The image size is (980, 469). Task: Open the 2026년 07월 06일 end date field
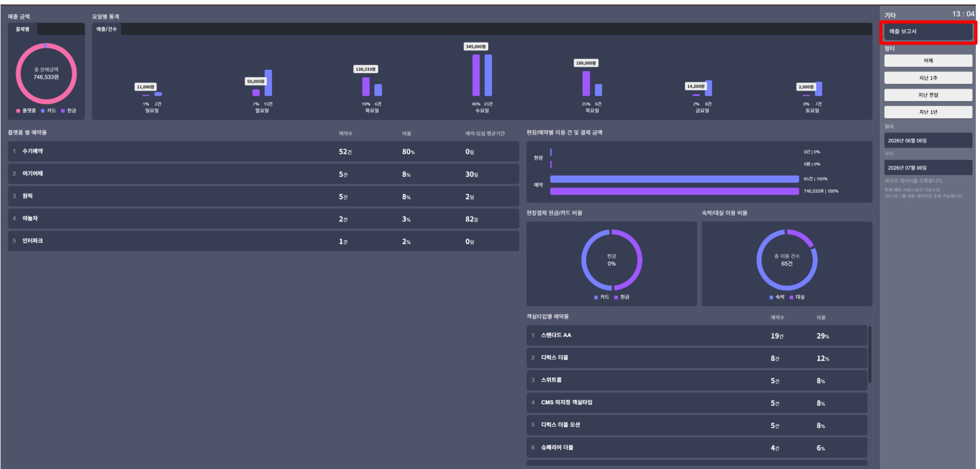(x=928, y=167)
